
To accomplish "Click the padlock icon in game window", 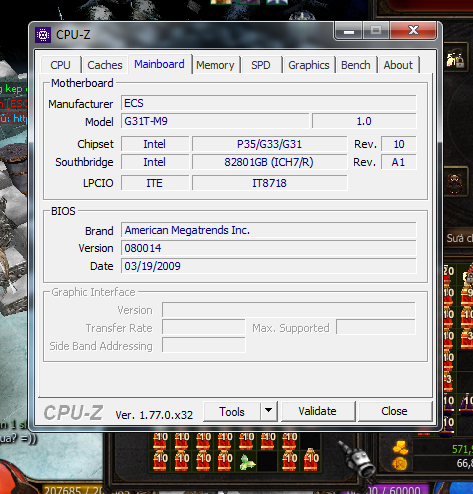I will (456, 58).
